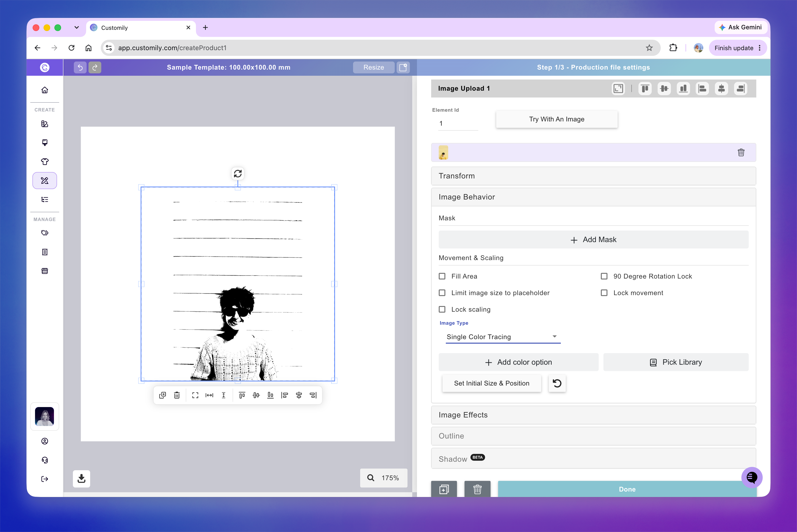Align top using the Image Upload 1 header

(x=645, y=89)
